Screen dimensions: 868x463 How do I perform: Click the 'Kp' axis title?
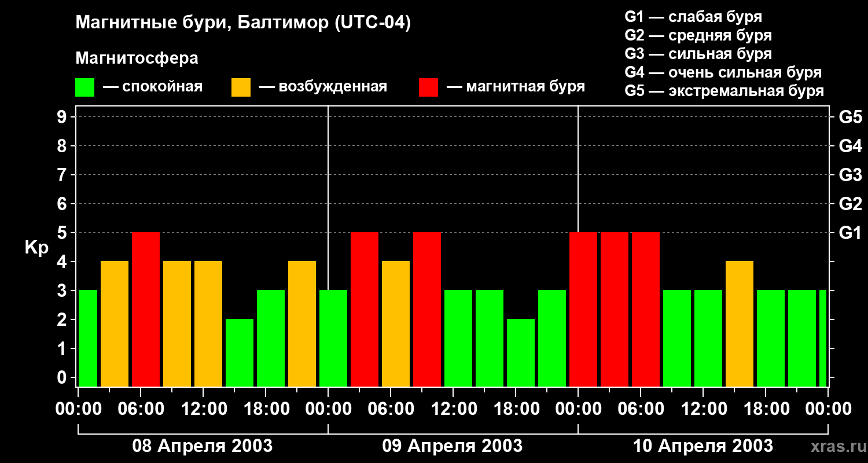(36, 248)
